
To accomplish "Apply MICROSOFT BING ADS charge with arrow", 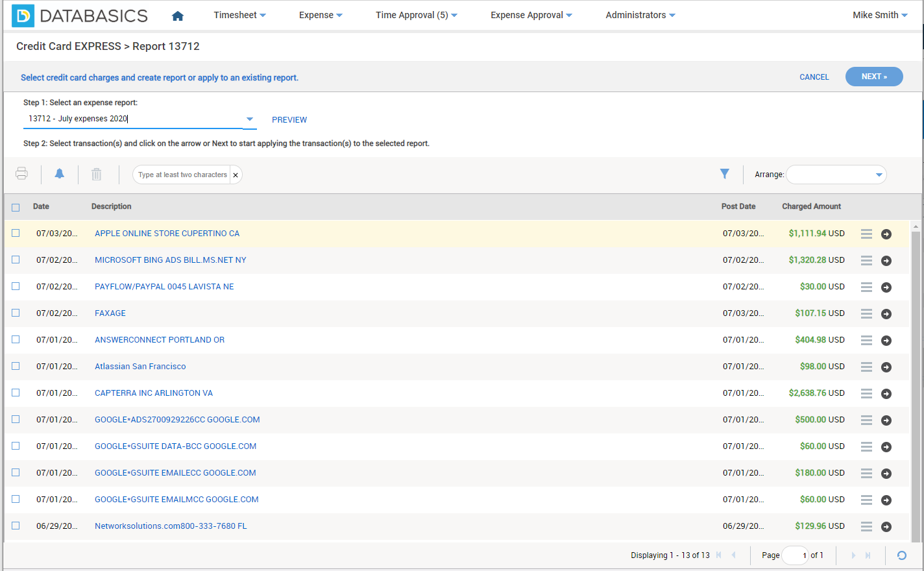I will point(886,261).
